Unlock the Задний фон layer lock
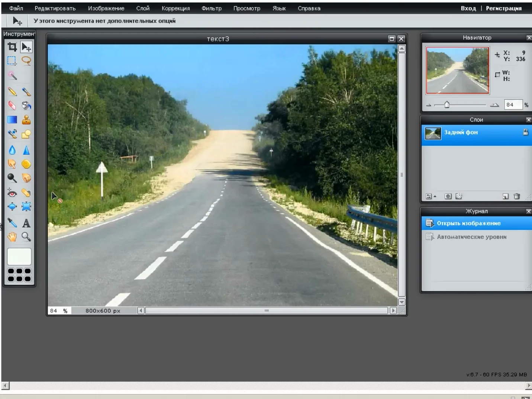The width and height of the screenshot is (532, 399). (525, 132)
